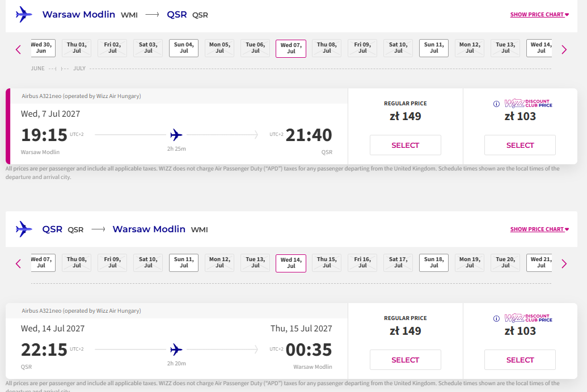Click the "2h 20m" flight duration
Screen dimensions: 587x392
[176, 363]
